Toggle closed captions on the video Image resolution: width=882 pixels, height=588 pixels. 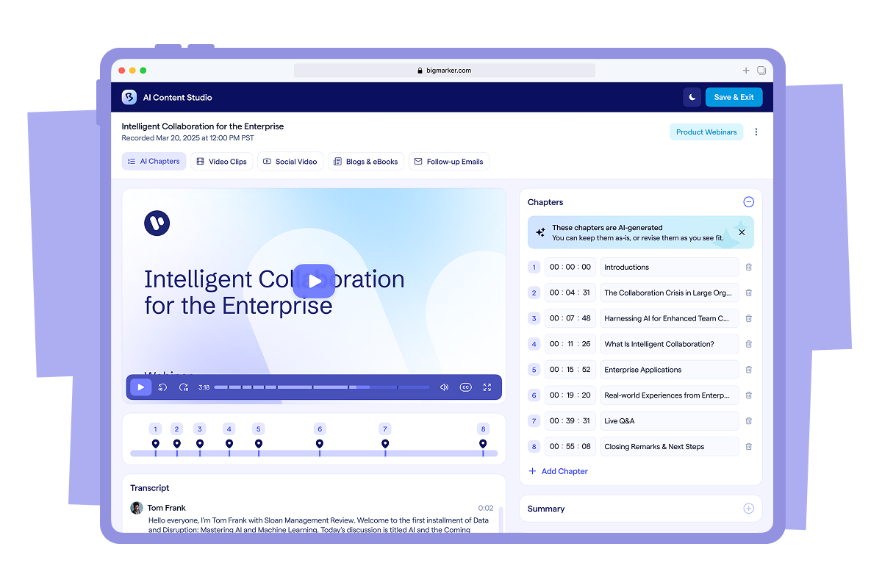tap(465, 387)
